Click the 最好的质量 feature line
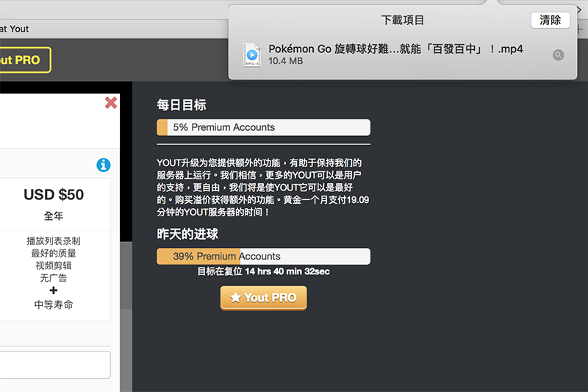Viewport: 588px width, 392px height. tap(54, 253)
